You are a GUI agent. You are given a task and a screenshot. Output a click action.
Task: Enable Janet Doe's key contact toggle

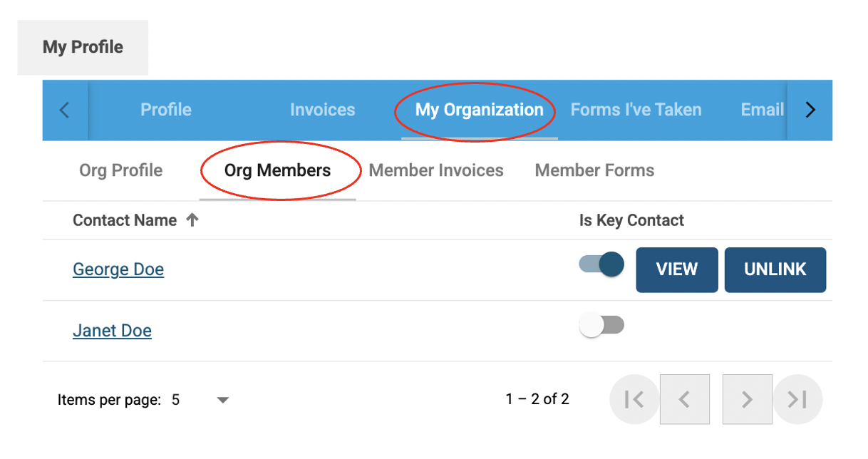click(602, 326)
